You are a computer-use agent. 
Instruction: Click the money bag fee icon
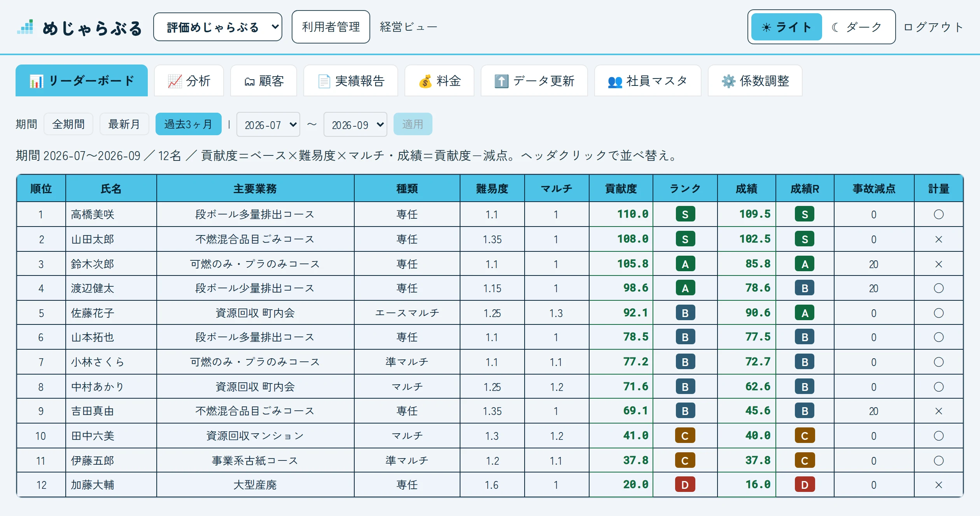425,81
